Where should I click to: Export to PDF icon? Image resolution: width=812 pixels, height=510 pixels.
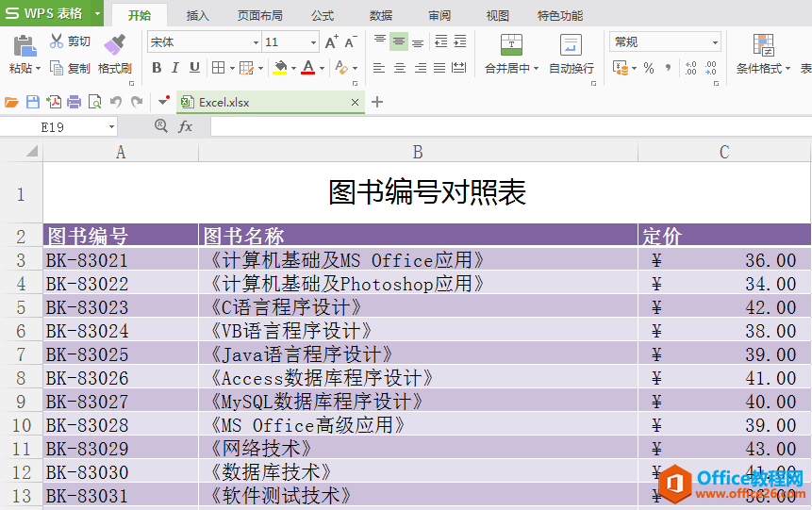(54, 102)
